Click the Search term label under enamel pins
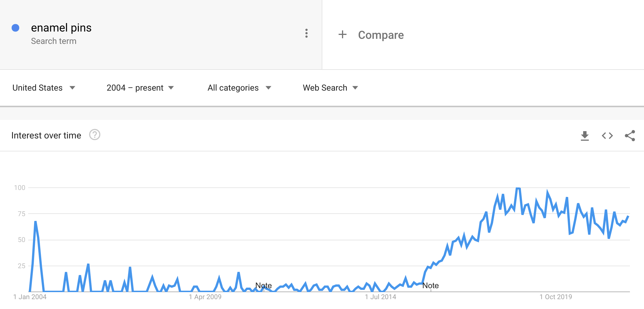The image size is (644, 309). tap(54, 41)
